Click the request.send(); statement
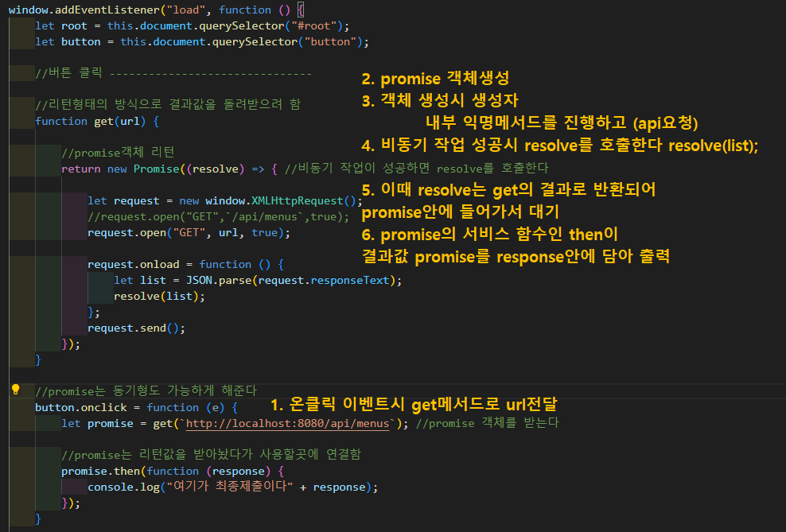 pyautogui.click(x=136, y=328)
